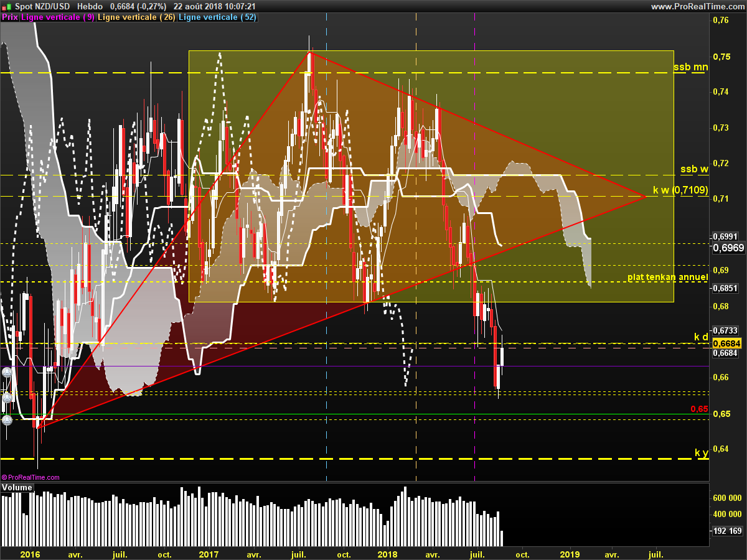The height and width of the screenshot is (560, 747).
Task: Open the ProRealTime.com copyright link
Action: [31, 477]
